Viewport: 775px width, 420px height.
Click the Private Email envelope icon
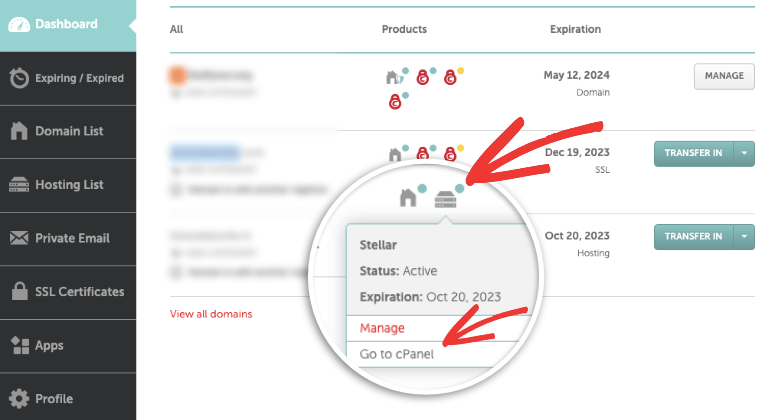pyautogui.click(x=19, y=238)
